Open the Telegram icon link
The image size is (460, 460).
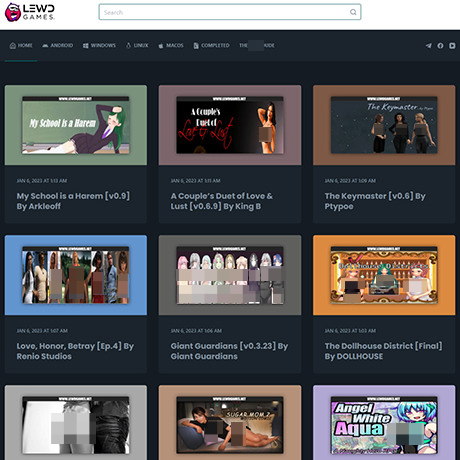click(x=429, y=46)
